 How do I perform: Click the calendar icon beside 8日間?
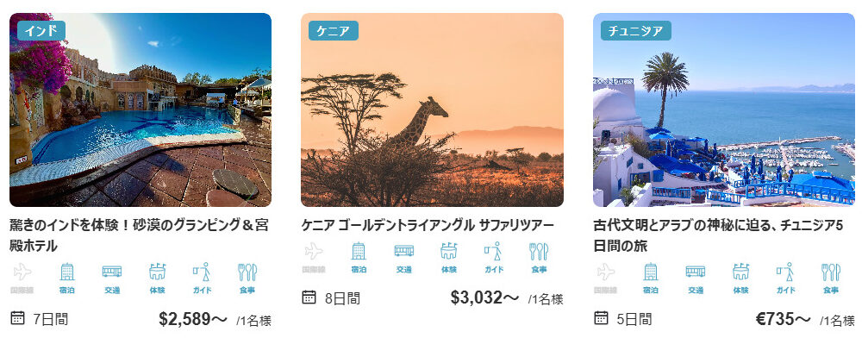point(309,297)
